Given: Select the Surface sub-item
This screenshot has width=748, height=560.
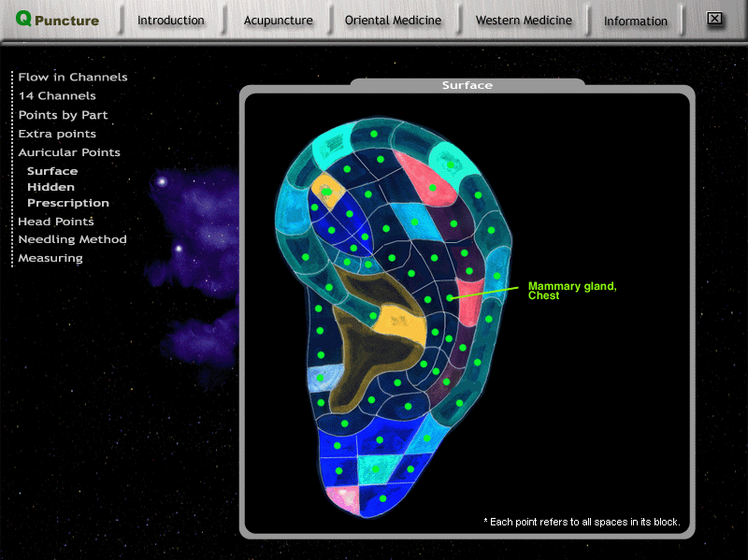Looking at the screenshot, I should click(x=51, y=171).
